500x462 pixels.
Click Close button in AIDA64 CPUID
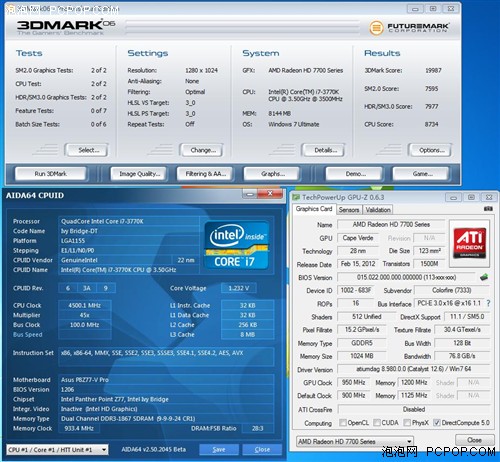tap(262, 450)
